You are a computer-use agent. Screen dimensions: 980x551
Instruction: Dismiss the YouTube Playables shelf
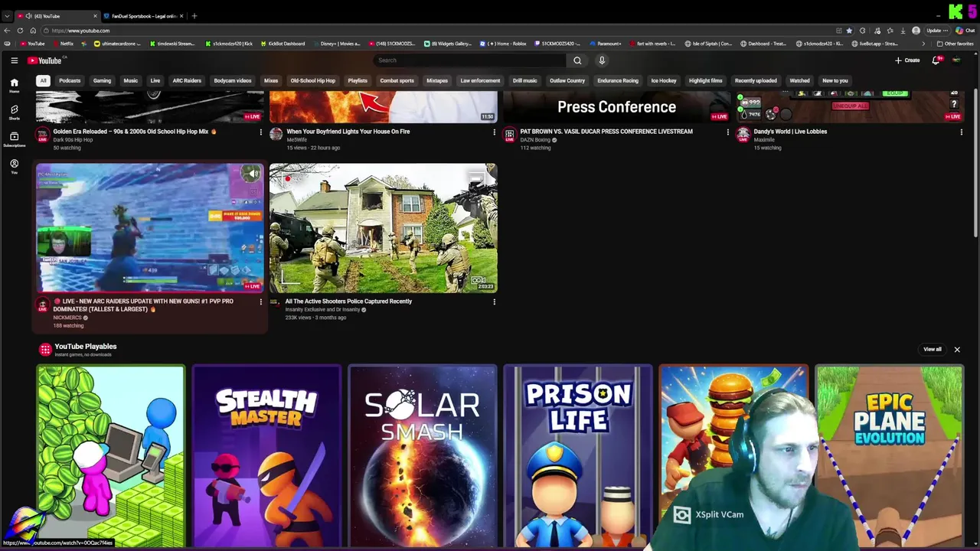(956, 350)
